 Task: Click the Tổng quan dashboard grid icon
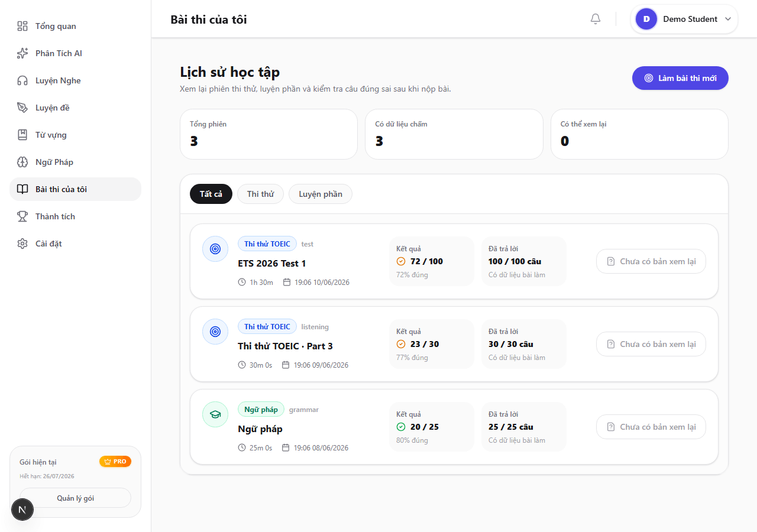pyautogui.click(x=22, y=26)
